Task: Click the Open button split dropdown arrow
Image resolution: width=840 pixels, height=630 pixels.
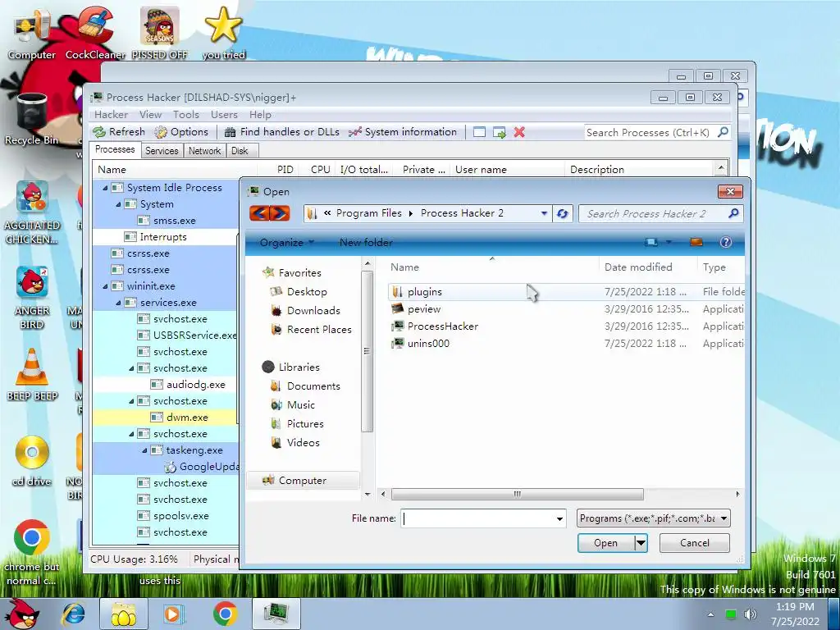Action: 641,543
